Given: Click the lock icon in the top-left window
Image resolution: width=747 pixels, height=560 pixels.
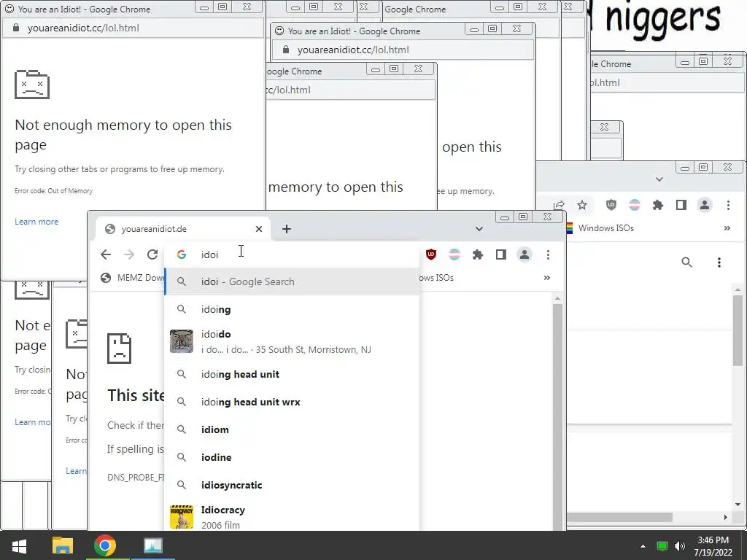Looking at the screenshot, I should (16, 28).
